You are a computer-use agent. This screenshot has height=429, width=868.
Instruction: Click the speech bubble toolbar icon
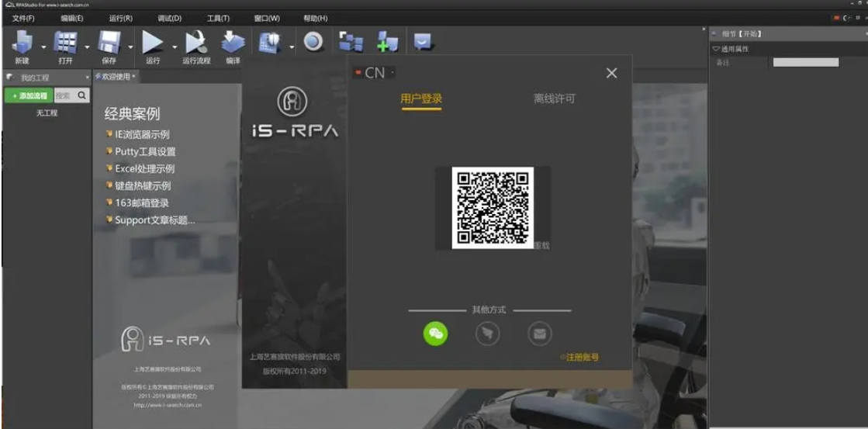[424, 42]
